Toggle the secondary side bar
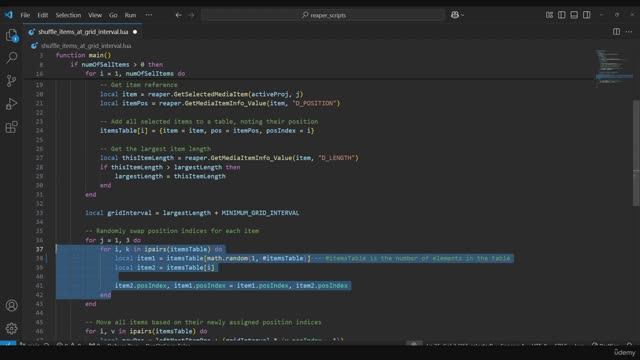This screenshot has height=360, width=640. pyautogui.click(x=587, y=15)
